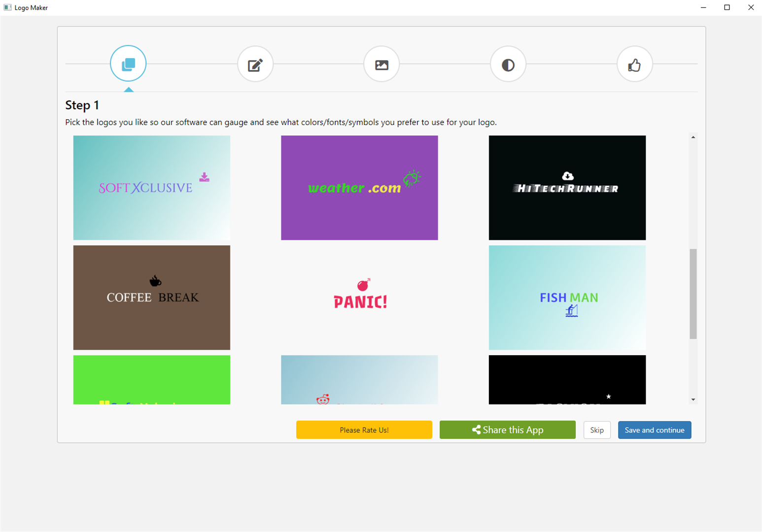Choose the black logo sample with star
Viewport: 762px width, 532px height.
pyautogui.click(x=567, y=380)
